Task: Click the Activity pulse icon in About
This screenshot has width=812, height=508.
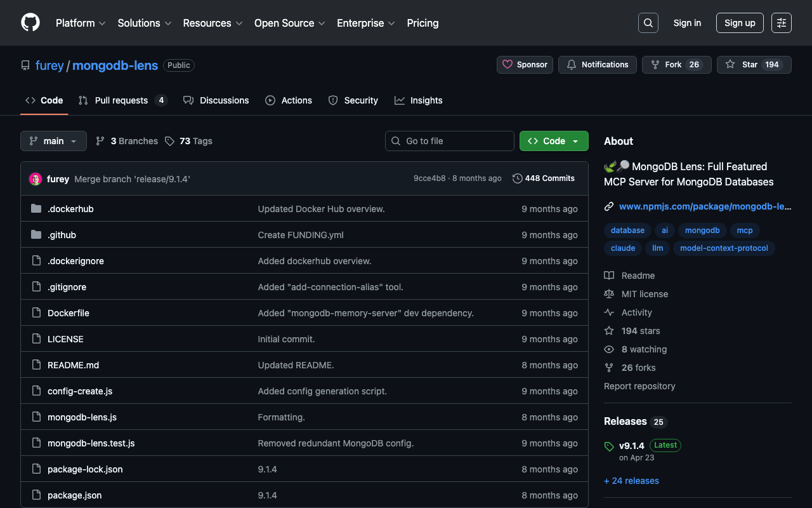Action: tap(609, 312)
